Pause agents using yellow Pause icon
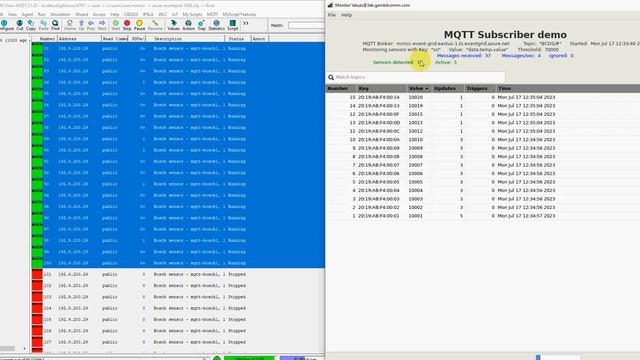The height and width of the screenshot is (360, 640). coord(140,25)
